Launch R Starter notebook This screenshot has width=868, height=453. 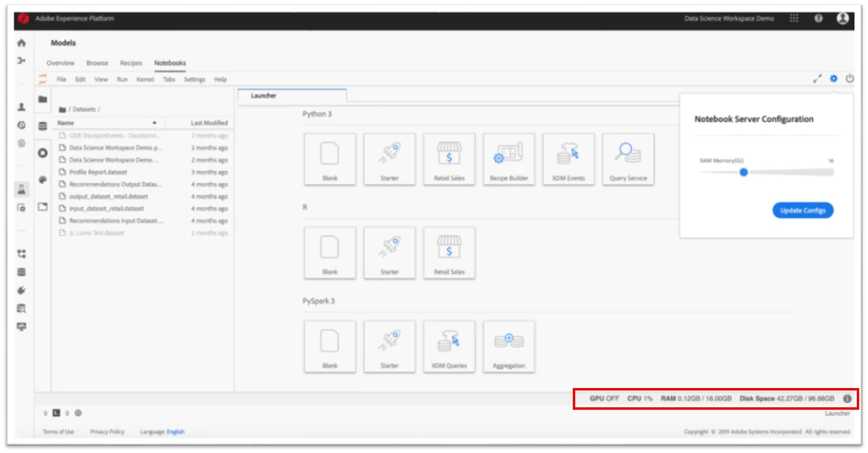pyautogui.click(x=390, y=253)
